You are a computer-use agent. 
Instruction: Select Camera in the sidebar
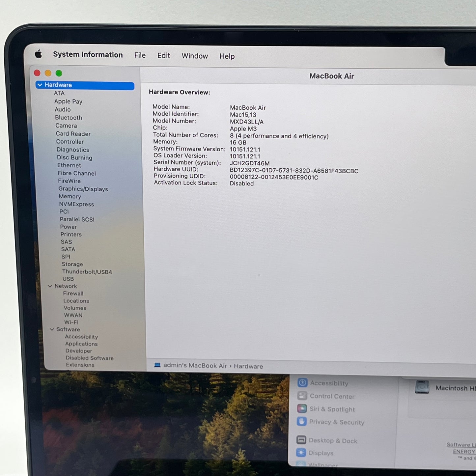[x=66, y=126]
